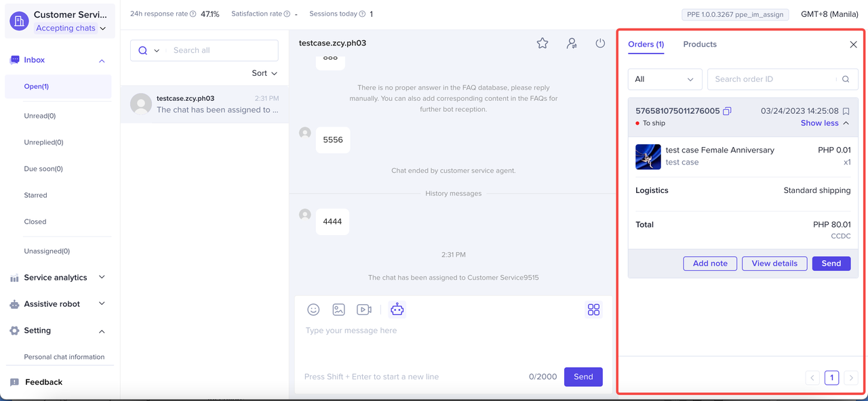Click the transfer chat agent icon

tap(572, 43)
